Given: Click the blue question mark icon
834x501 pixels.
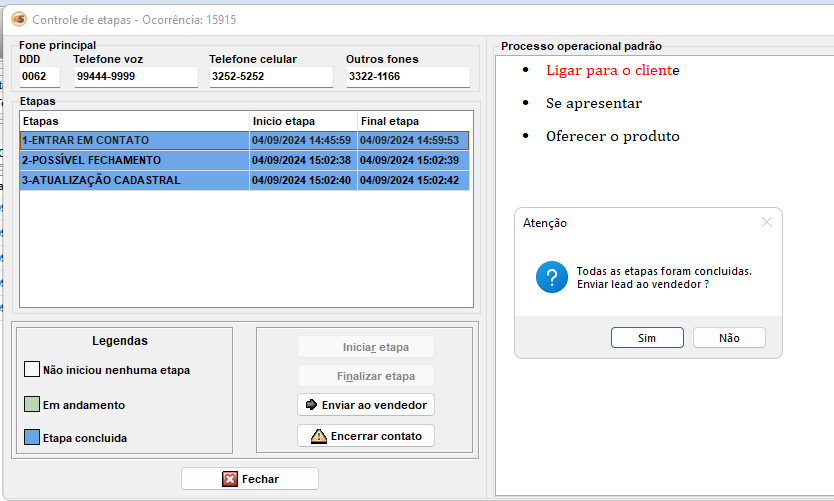Looking at the screenshot, I should pos(552,277).
